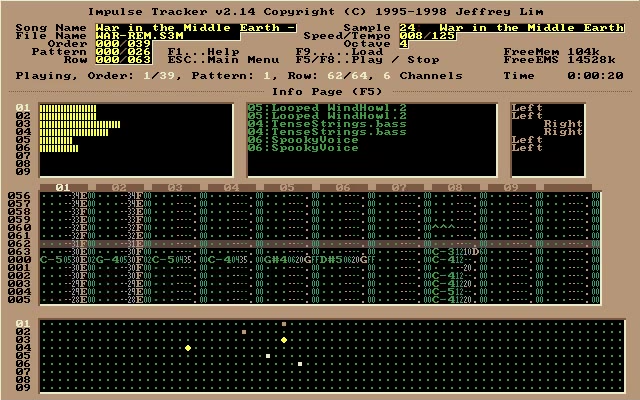Click the Speed/Tempo value 008/125
Viewport: 640px width, 400px height.
coord(427,36)
